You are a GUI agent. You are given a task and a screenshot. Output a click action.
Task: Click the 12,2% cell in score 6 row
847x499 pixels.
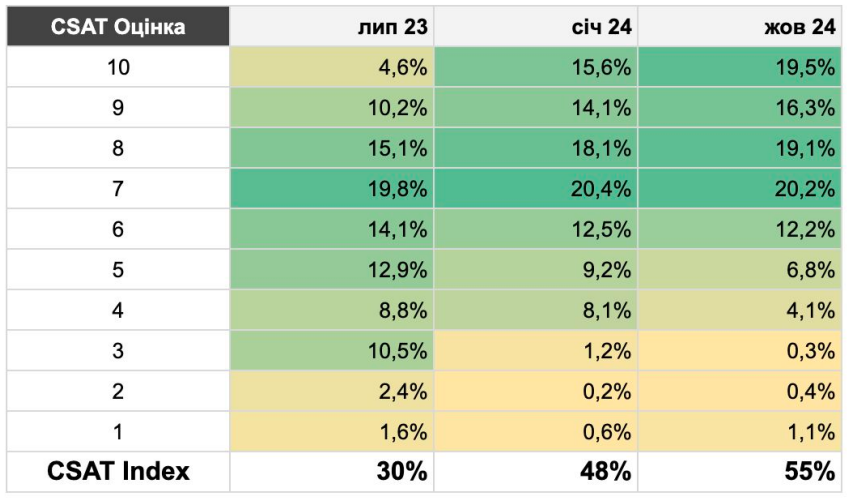(739, 230)
